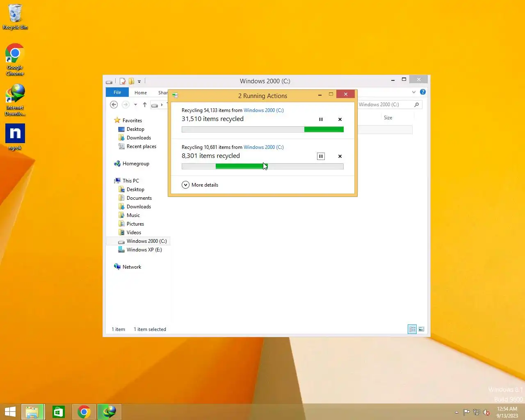525x420 pixels.
Task: Open Explorer Help question mark
Action: [x=423, y=92]
